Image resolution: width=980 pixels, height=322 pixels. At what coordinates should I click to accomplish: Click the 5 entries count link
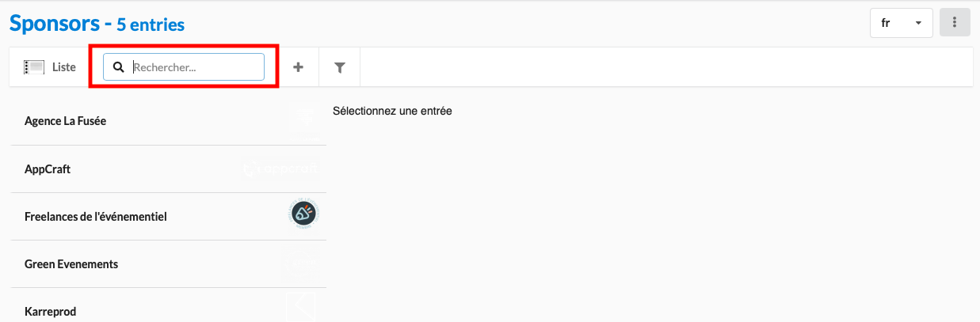pyautogui.click(x=151, y=25)
